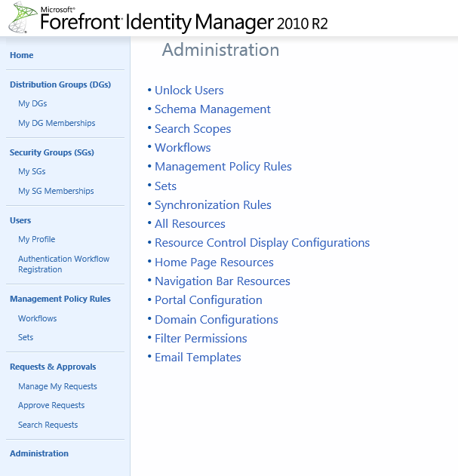
Task: Open Management Policy Rules in the sidebar
Action: 60,299
